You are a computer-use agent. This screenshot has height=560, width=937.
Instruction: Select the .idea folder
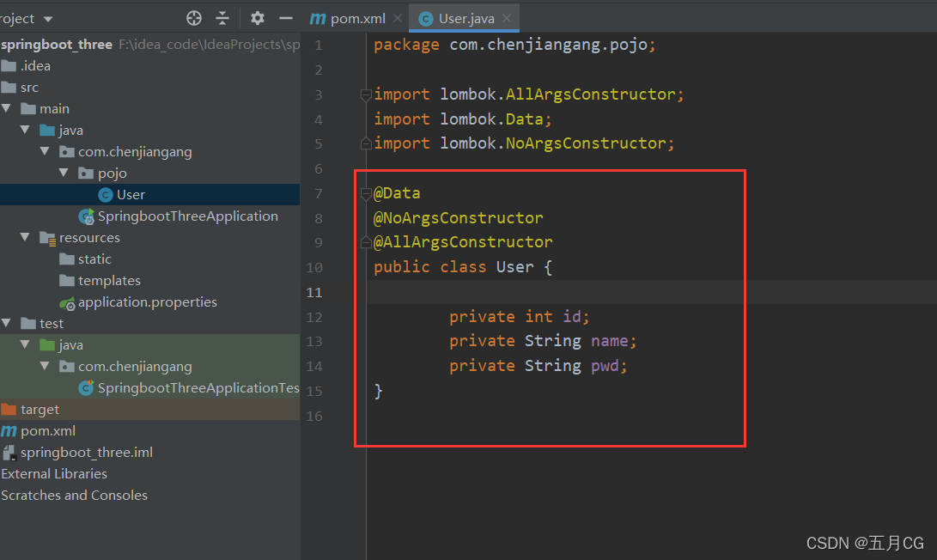36,66
